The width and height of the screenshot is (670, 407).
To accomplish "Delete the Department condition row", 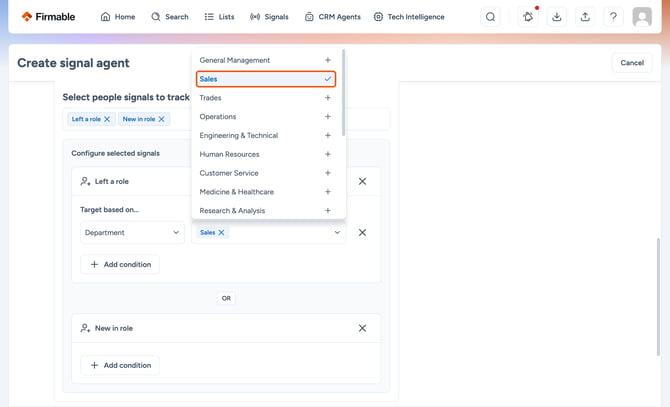I will point(362,233).
